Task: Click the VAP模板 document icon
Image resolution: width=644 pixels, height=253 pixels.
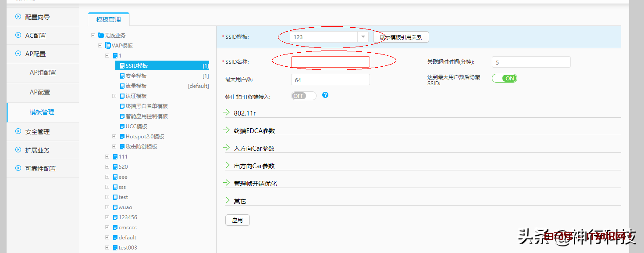Action: pos(108,45)
